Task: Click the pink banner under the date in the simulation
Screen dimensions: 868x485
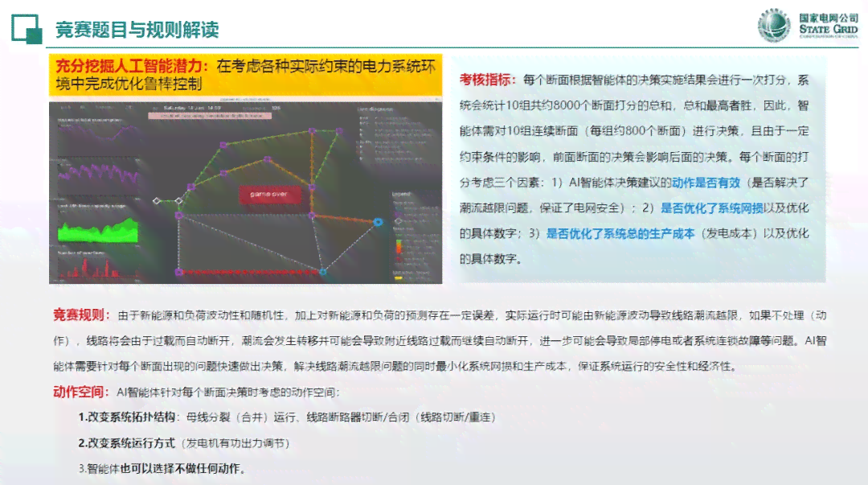Action: [x=210, y=116]
